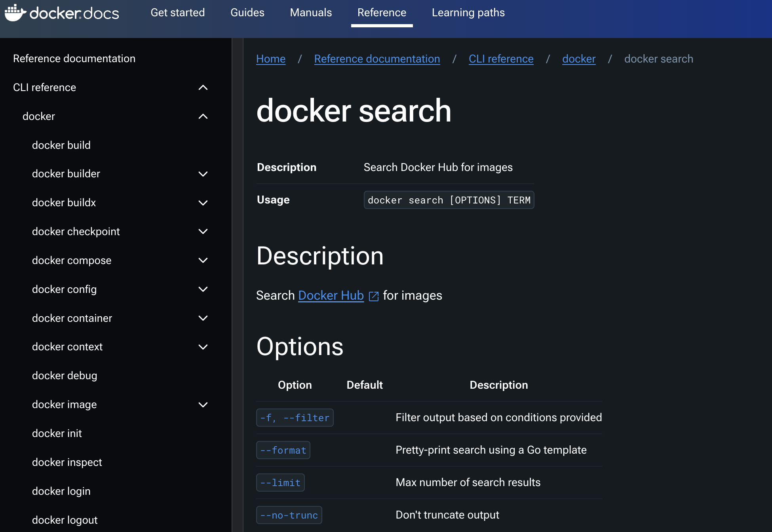Click the 'docker search' page title
Image resolution: width=772 pixels, height=532 pixels.
click(x=354, y=111)
